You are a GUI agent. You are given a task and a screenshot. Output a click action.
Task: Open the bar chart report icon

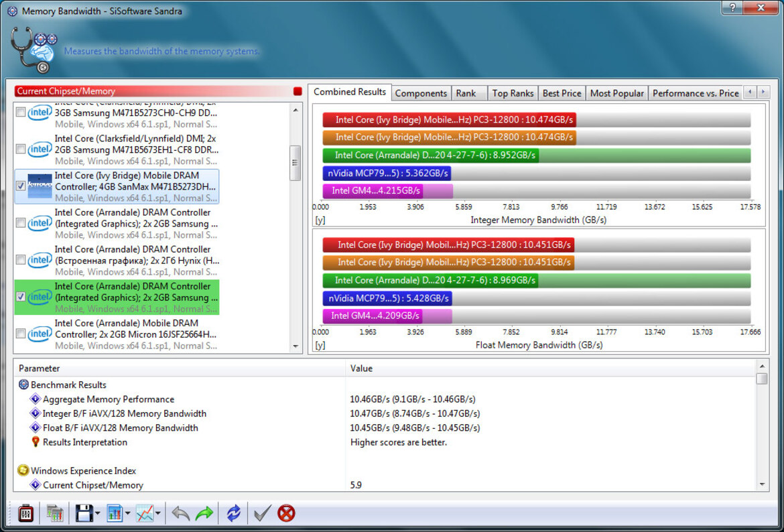pyautogui.click(x=115, y=513)
